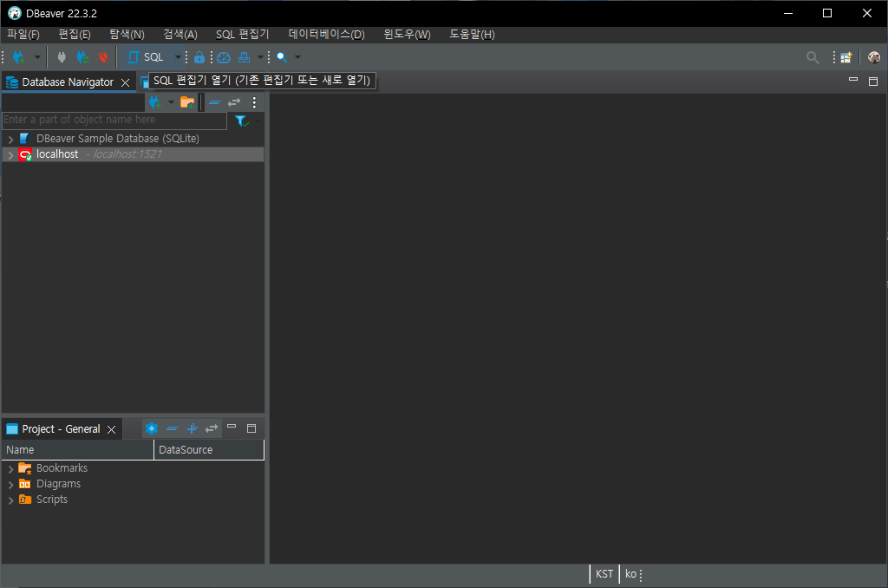The width and height of the screenshot is (888, 588).
Task: Click the localhost Oracle connection icon
Action: tap(25, 154)
